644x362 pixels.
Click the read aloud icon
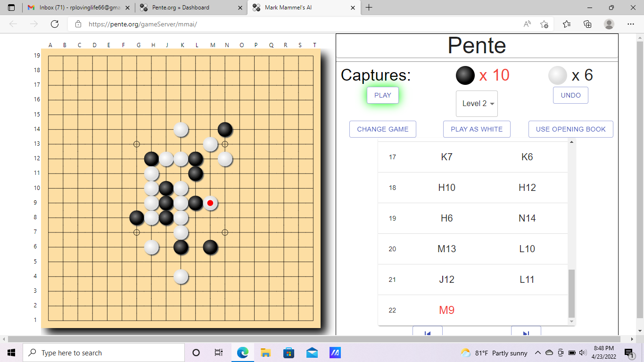pyautogui.click(x=528, y=24)
